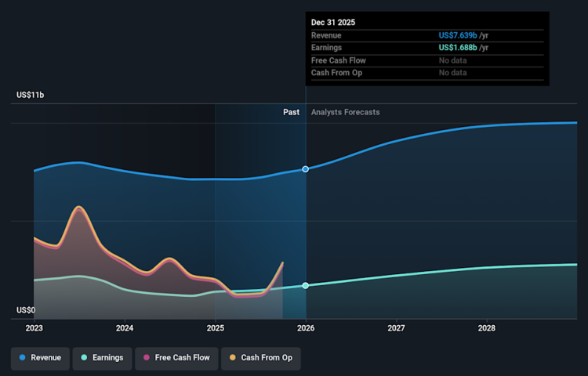Viewport: 588px width, 376px height.
Task: Click the Past section label
Action: point(291,112)
